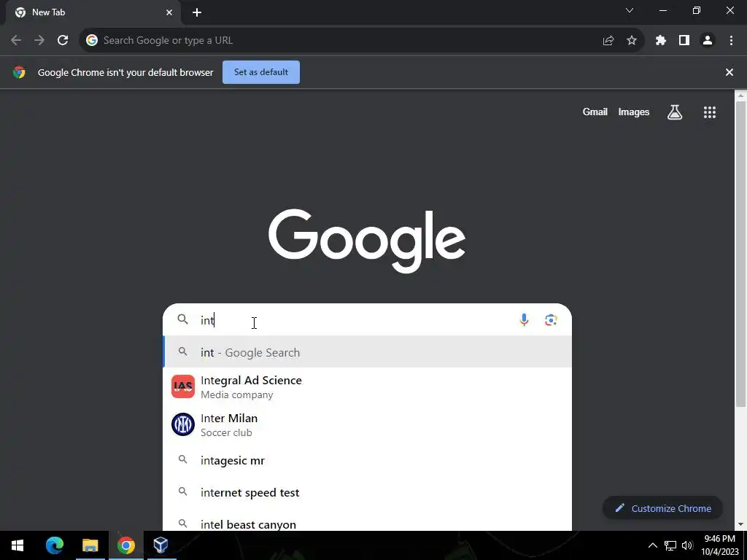Open the Search Labs flask icon
Viewport: 747px width, 560px height.
(675, 112)
